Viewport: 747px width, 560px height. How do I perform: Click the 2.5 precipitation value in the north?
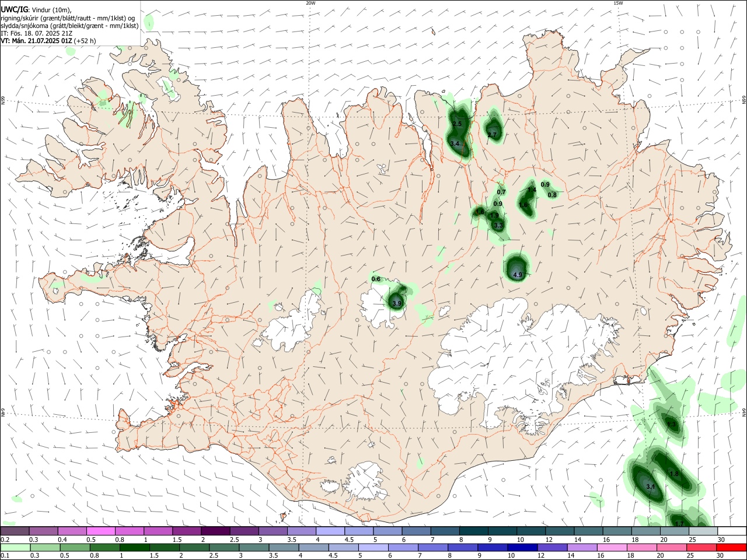click(457, 124)
